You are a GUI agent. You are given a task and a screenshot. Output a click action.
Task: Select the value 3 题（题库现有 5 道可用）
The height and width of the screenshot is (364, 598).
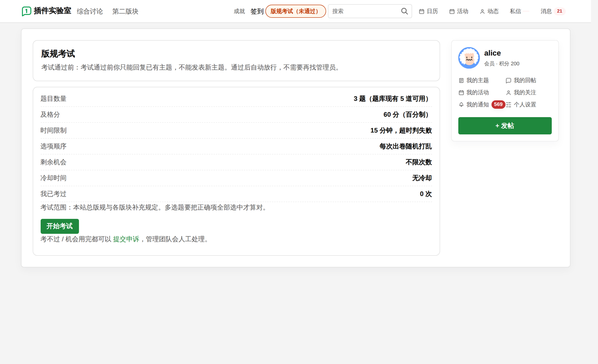[392, 99]
